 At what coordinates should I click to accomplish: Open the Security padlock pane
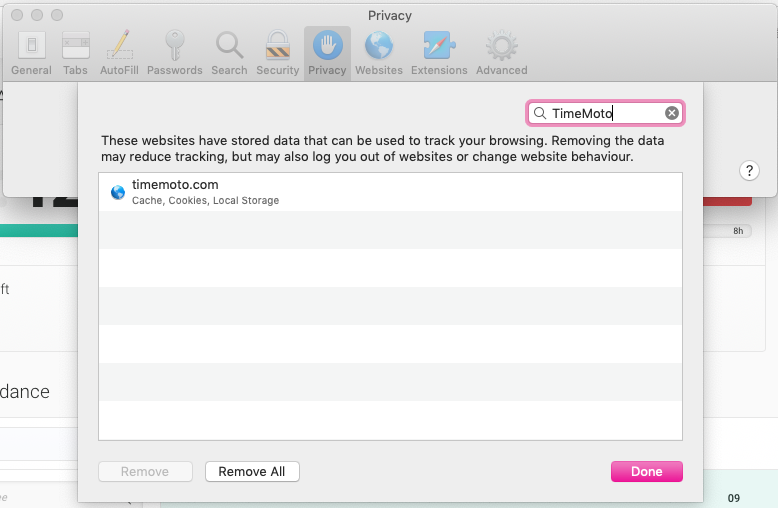278,53
